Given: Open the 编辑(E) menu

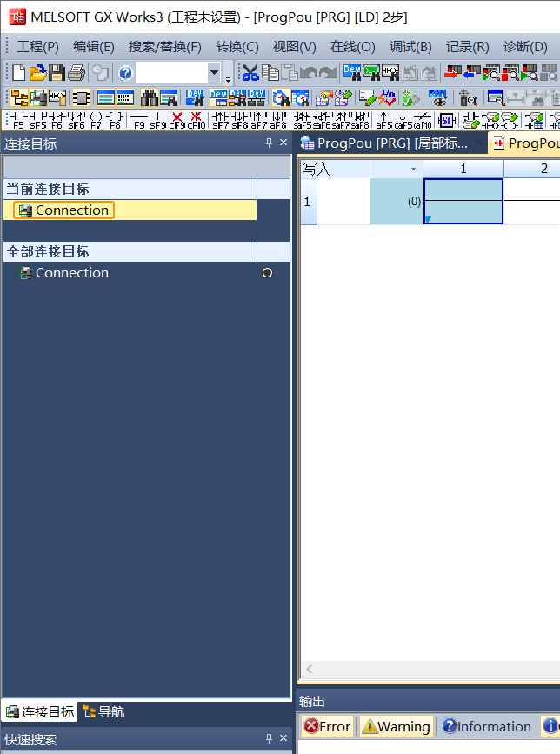Looking at the screenshot, I should 94,47.
